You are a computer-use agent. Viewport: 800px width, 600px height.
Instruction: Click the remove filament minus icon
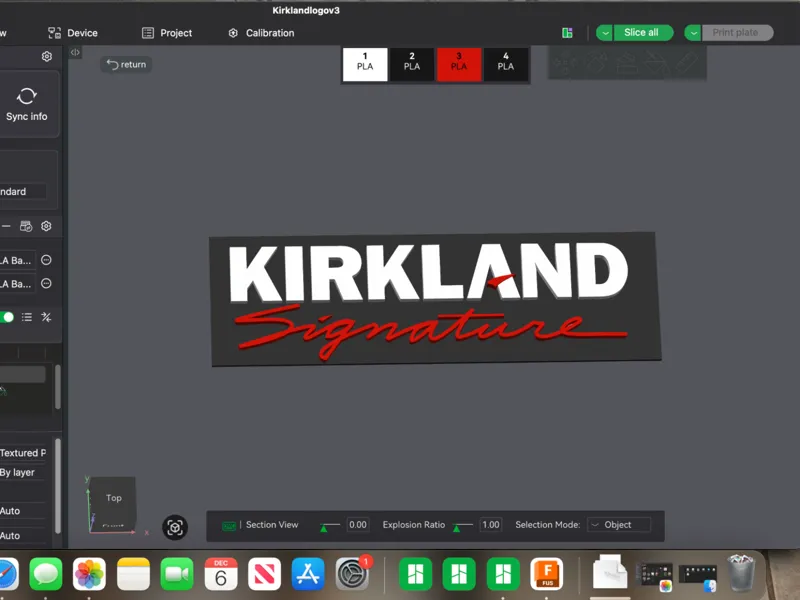tap(6, 226)
